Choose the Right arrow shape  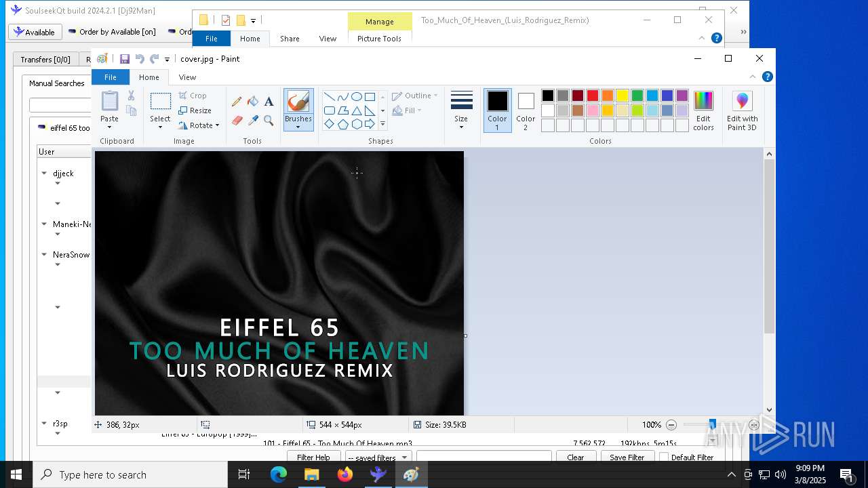click(x=370, y=124)
